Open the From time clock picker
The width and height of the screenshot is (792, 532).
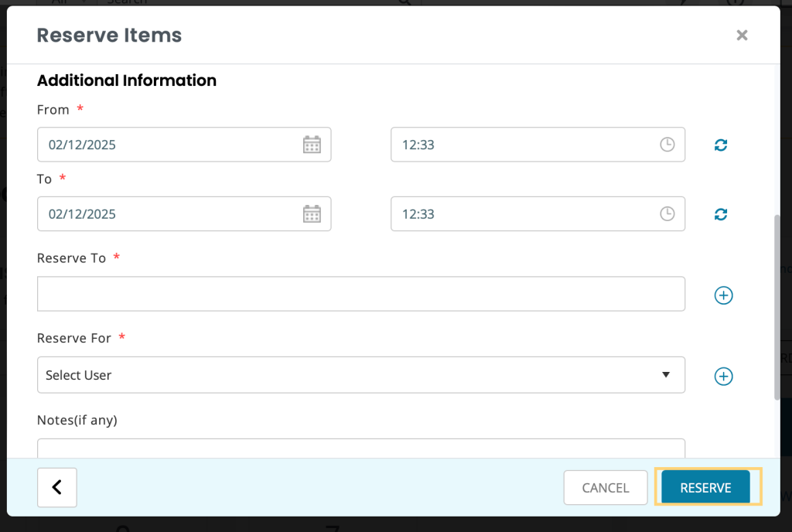(x=667, y=145)
